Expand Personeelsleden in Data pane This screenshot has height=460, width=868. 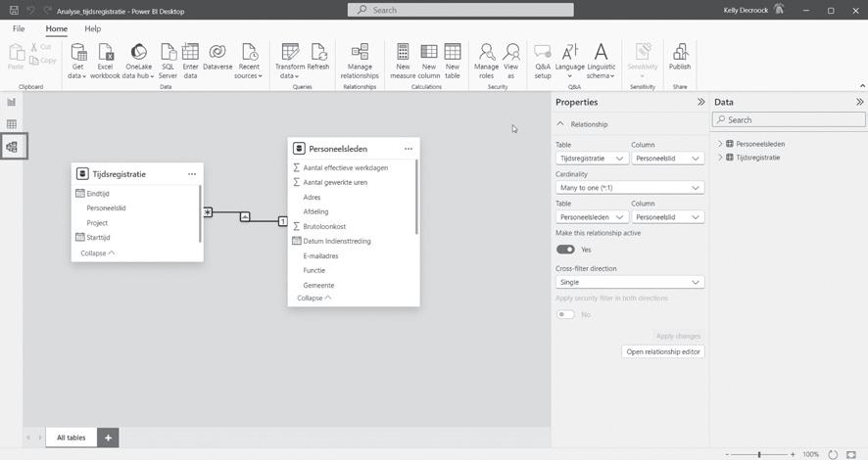[x=720, y=144]
